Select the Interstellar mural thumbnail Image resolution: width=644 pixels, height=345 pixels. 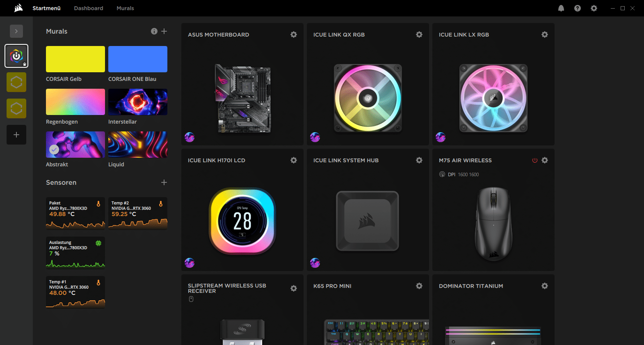138,102
